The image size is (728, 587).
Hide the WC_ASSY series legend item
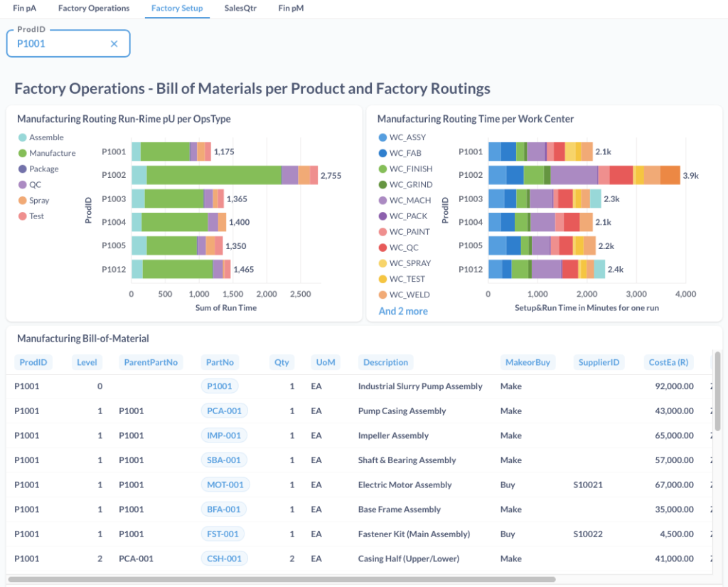point(407,138)
